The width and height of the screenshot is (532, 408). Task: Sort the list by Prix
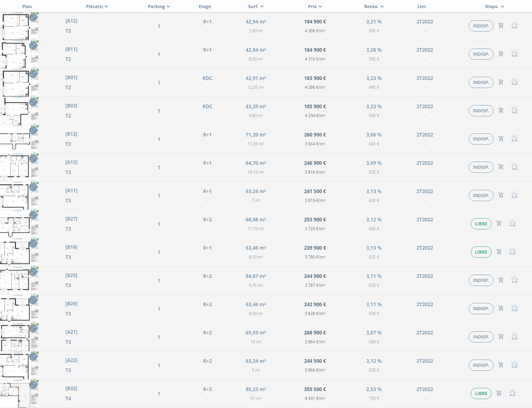tap(315, 6)
